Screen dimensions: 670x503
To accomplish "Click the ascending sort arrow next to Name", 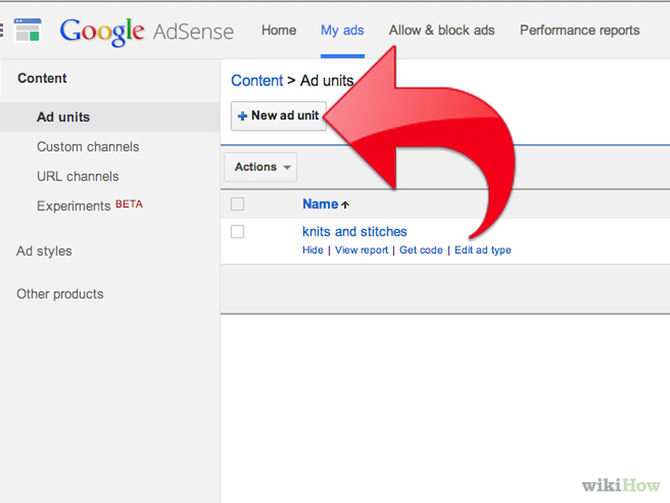I will (345, 205).
